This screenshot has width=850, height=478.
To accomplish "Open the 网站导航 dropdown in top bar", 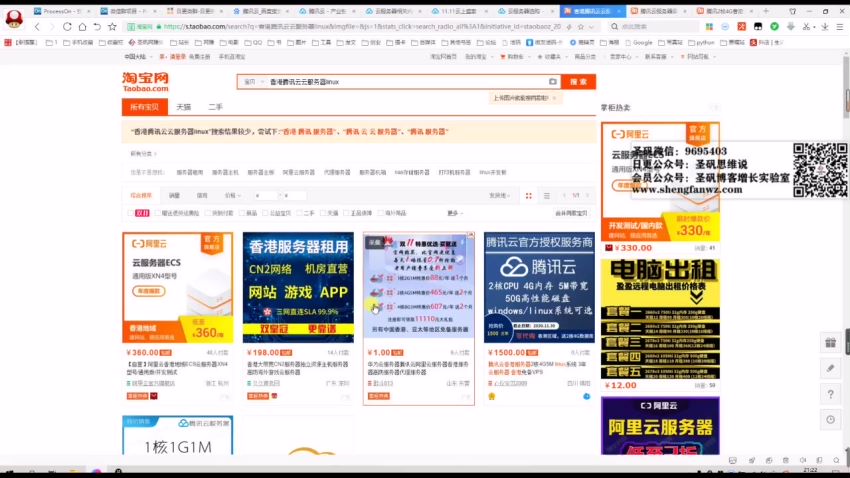I will [699, 56].
